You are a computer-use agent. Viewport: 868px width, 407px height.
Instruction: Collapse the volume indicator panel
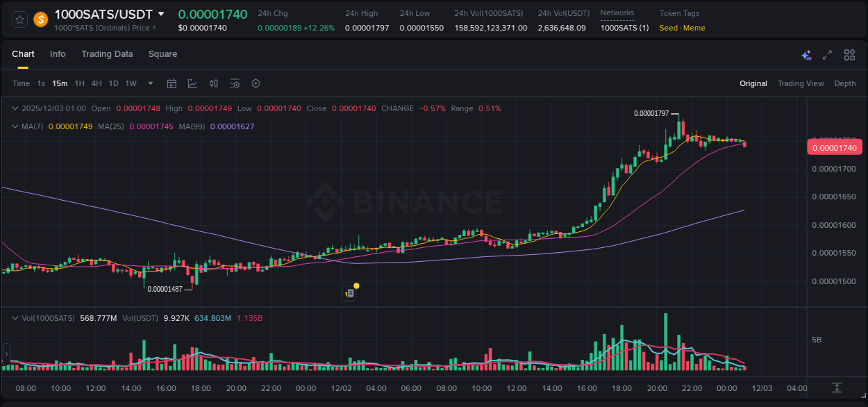(x=14, y=318)
